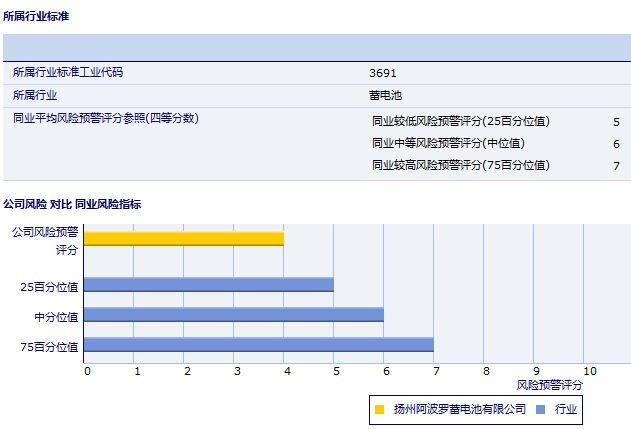Image resolution: width=631 pixels, height=429 pixels.
Task: Click the 蓄电池 industry value
Action: 385,96
